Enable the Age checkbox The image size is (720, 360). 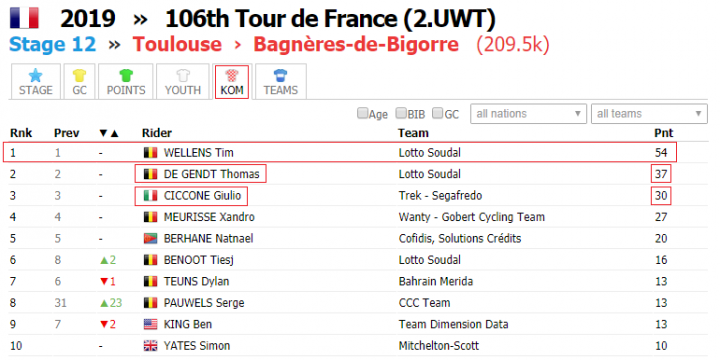coord(362,113)
